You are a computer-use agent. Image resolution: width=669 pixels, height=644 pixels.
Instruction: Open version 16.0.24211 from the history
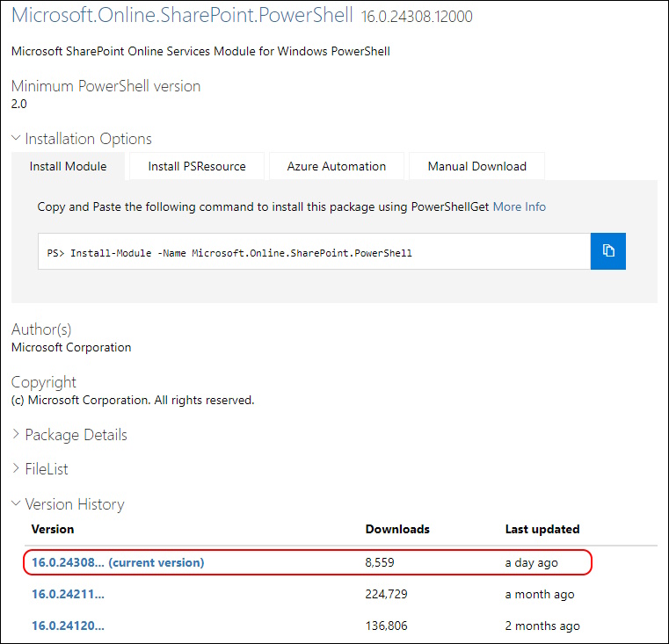68,594
